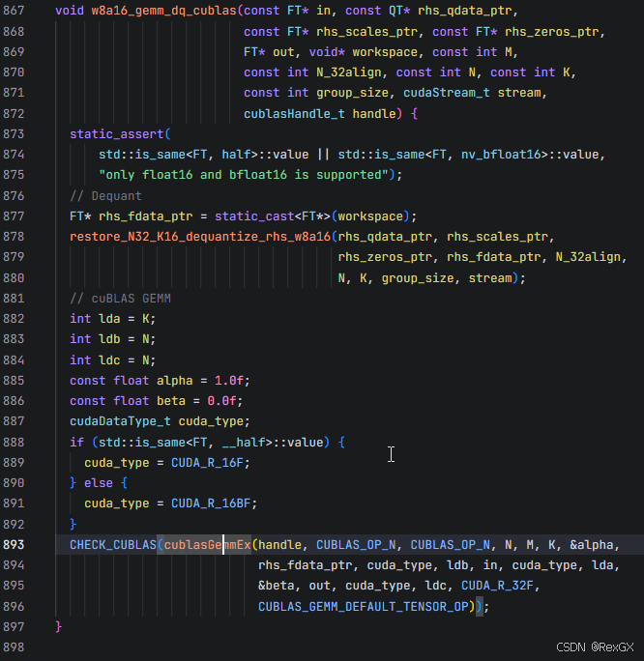Click rhs_zeros_ptr on line 868

[x=551, y=32]
